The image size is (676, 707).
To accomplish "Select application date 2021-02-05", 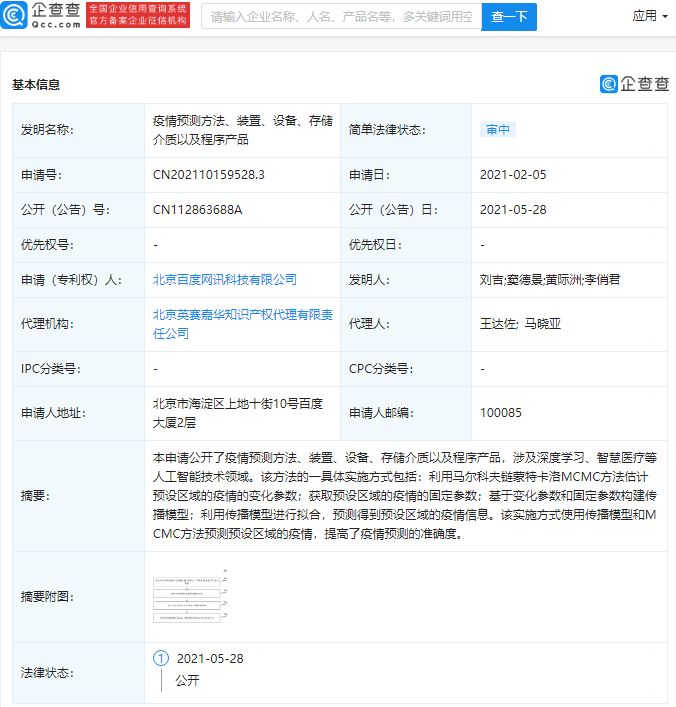I will [513, 174].
